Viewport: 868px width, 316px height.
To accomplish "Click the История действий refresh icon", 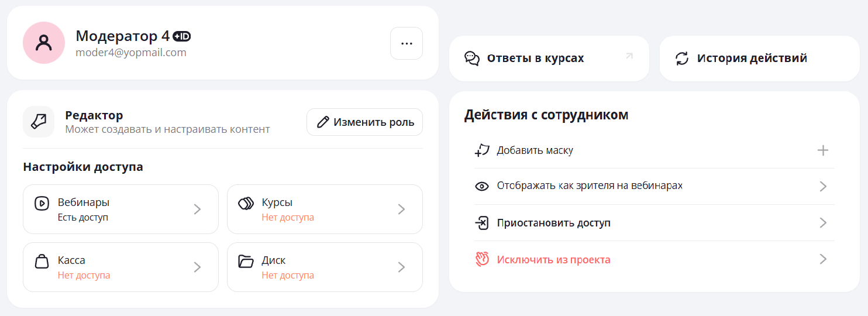I will click(x=682, y=59).
